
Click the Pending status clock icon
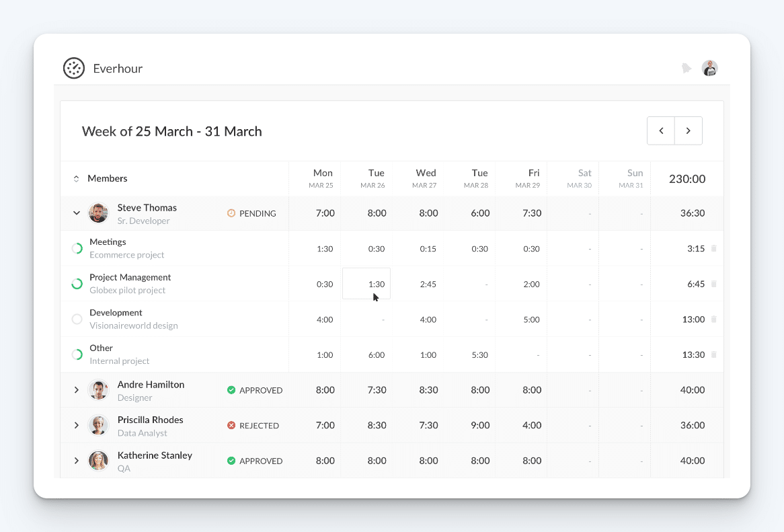tap(231, 213)
